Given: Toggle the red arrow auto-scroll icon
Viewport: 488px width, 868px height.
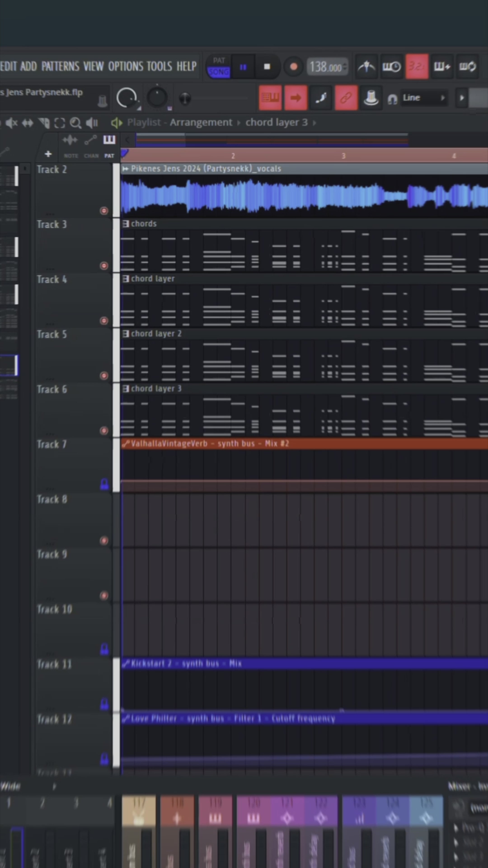Looking at the screenshot, I should 295,98.
